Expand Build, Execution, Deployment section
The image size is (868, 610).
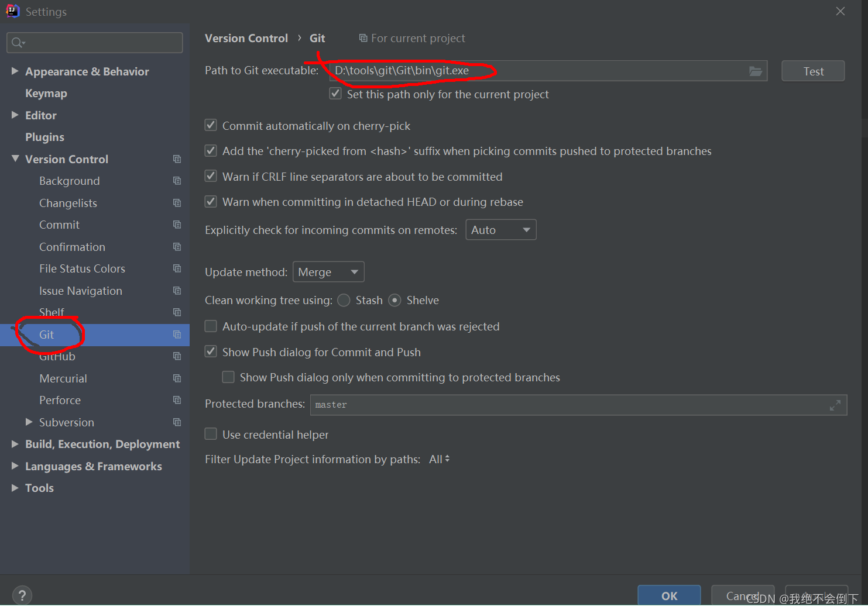tap(15, 444)
